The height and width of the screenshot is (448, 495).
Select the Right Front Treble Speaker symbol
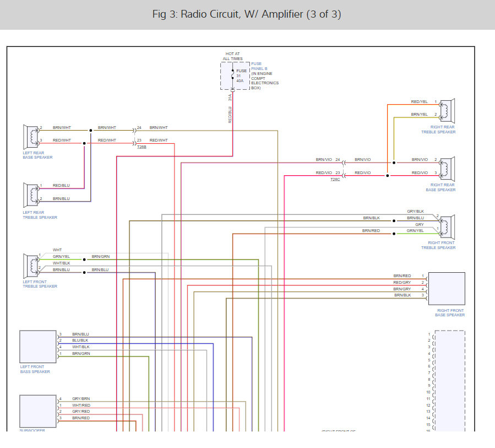[x=447, y=227]
